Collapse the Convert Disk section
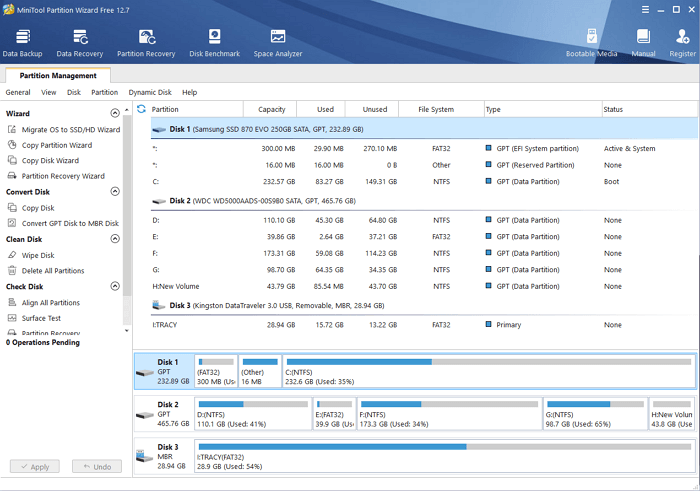The width and height of the screenshot is (700, 491). point(115,192)
